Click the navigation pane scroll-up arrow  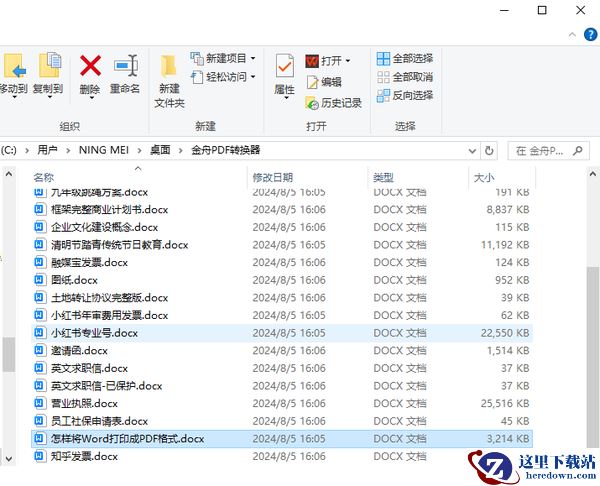(x=9, y=174)
